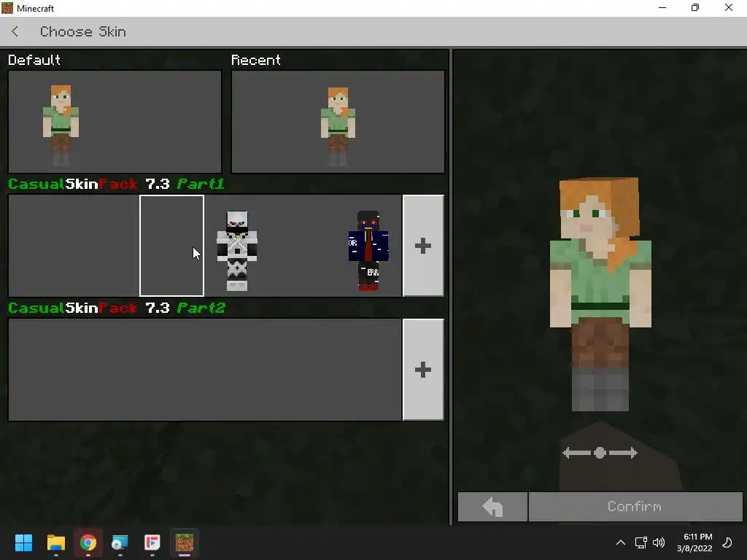
Task: Open the volume control in the tray
Action: tap(659, 542)
